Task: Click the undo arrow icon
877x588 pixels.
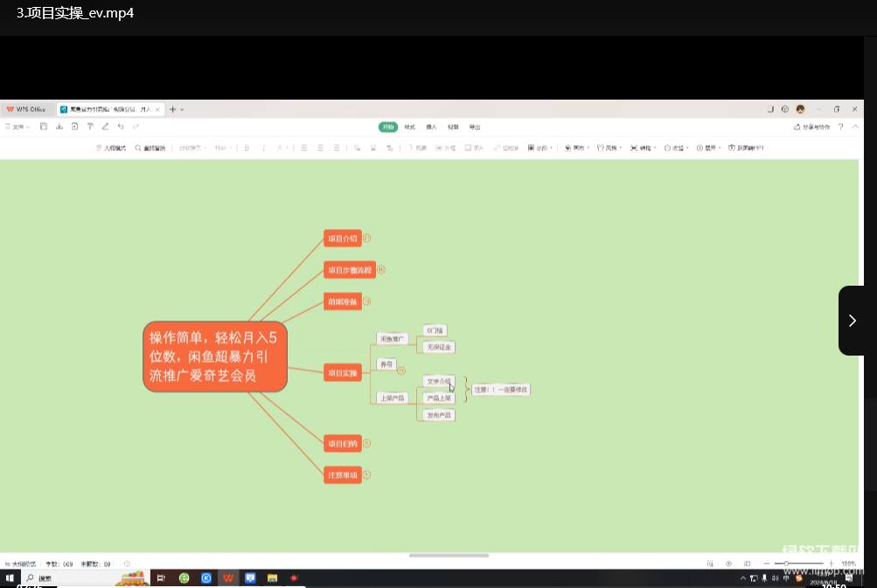Action: [121, 127]
